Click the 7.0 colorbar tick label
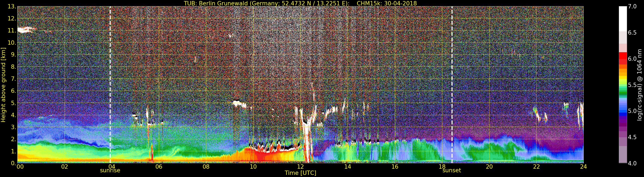This screenshot has width=644, height=177. click(x=632, y=6)
